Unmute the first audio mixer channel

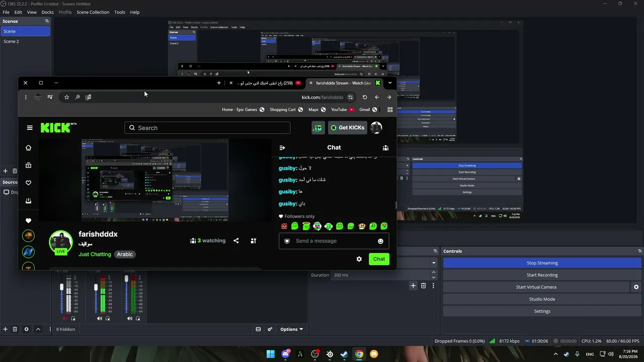[x=65, y=318]
